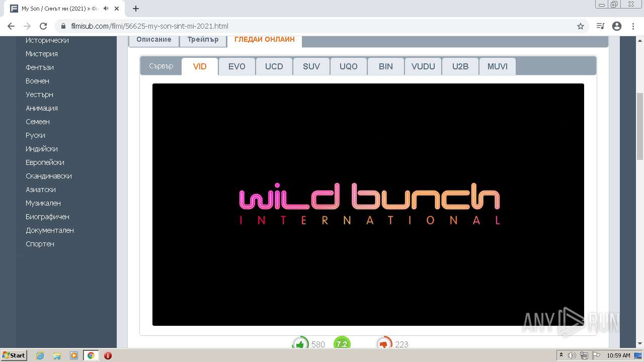Switch to the Трейлър tab
Image resolution: width=644 pixels, height=362 pixels.
(203, 40)
